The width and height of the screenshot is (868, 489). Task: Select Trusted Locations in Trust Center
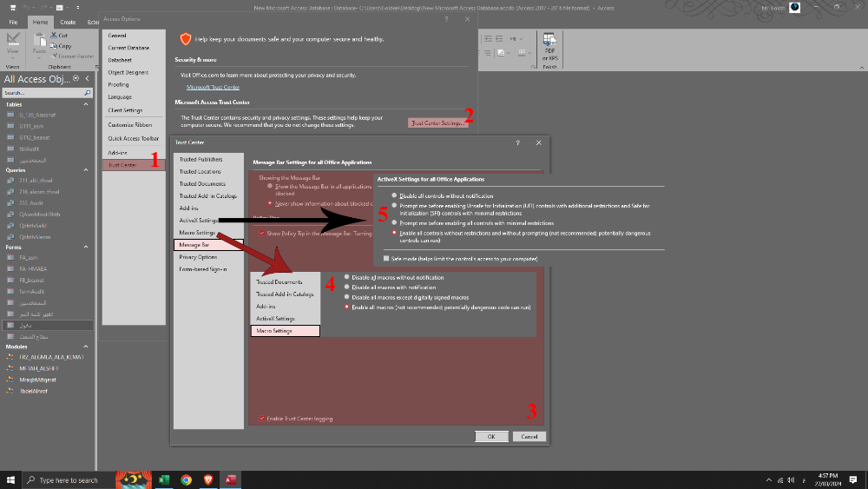click(200, 171)
